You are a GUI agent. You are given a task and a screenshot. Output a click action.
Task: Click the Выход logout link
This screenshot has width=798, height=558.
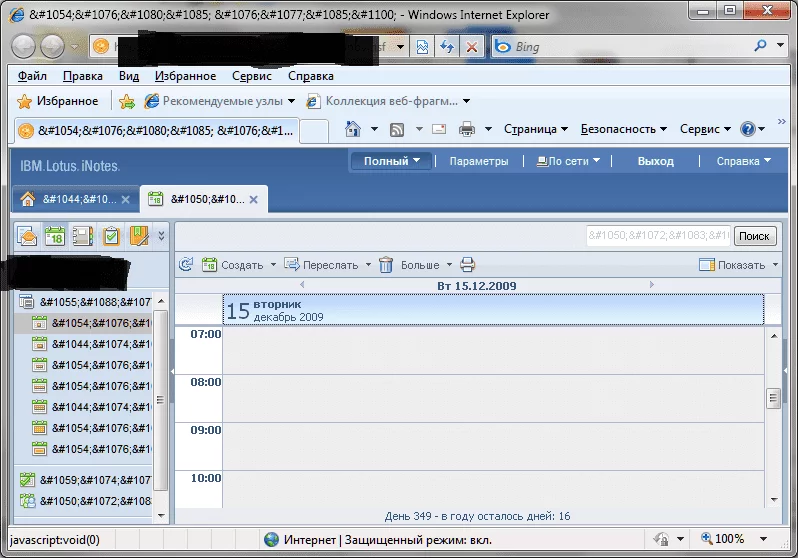(655, 161)
